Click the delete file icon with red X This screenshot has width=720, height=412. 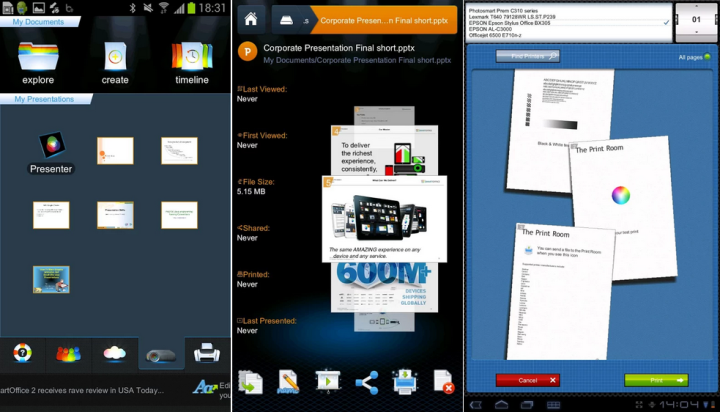coord(443,381)
